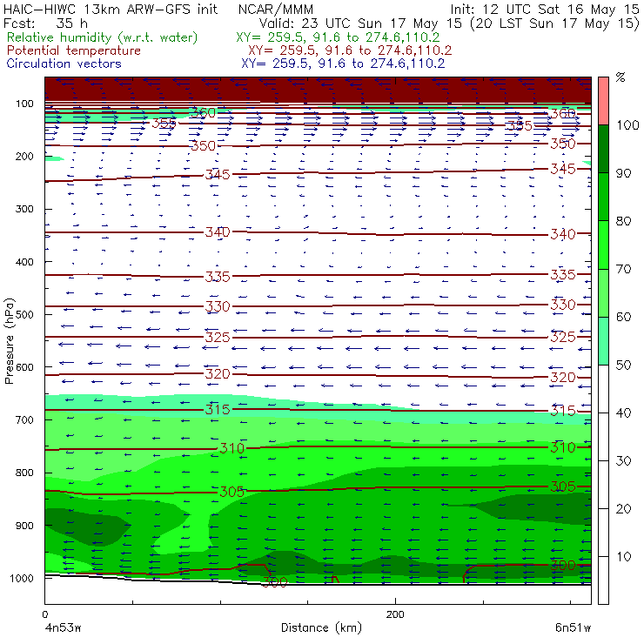644x644 pixels.
Task: Click the colorbar '60' value label
Action: click(x=623, y=317)
